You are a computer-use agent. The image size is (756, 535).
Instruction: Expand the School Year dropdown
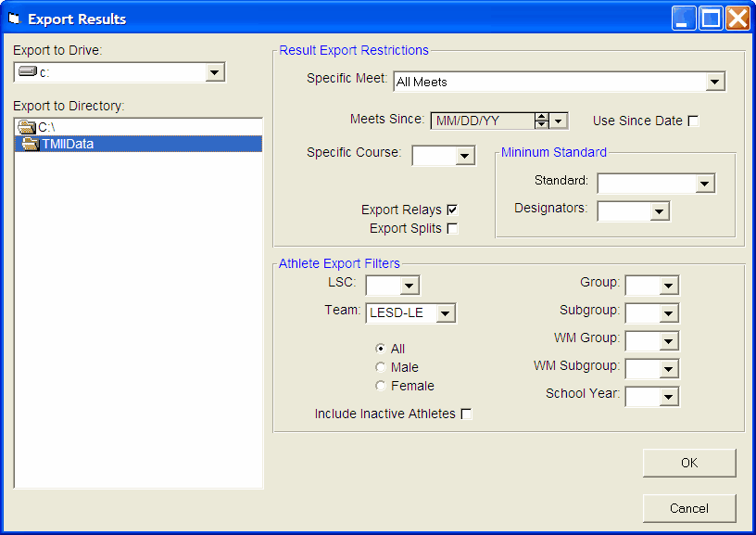click(x=668, y=398)
